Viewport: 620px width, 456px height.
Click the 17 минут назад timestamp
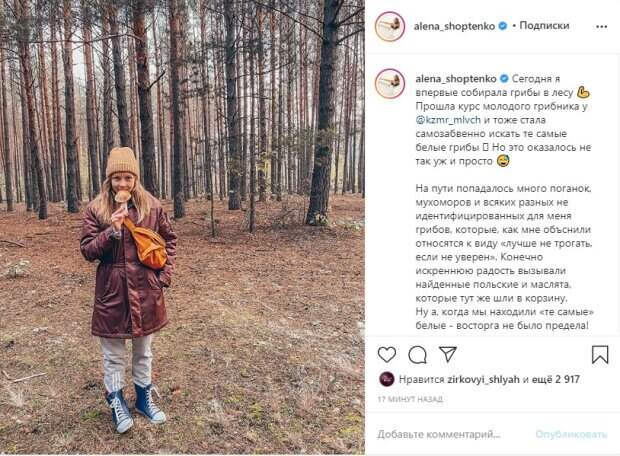(x=410, y=399)
